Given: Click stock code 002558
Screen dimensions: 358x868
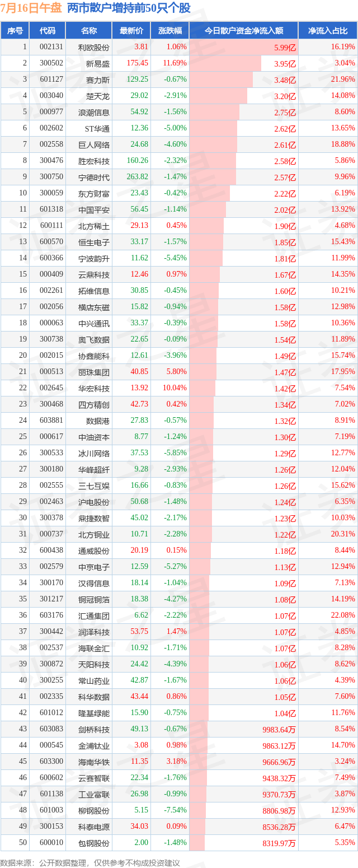Looking at the screenshot, I should tap(51, 144).
